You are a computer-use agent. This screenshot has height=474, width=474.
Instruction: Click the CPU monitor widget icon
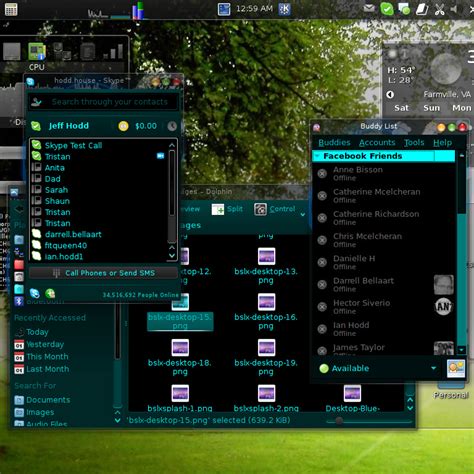click(37, 52)
